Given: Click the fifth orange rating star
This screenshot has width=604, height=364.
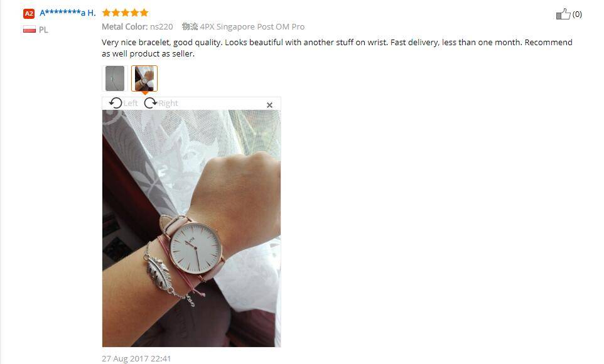Looking at the screenshot, I should click(144, 13).
